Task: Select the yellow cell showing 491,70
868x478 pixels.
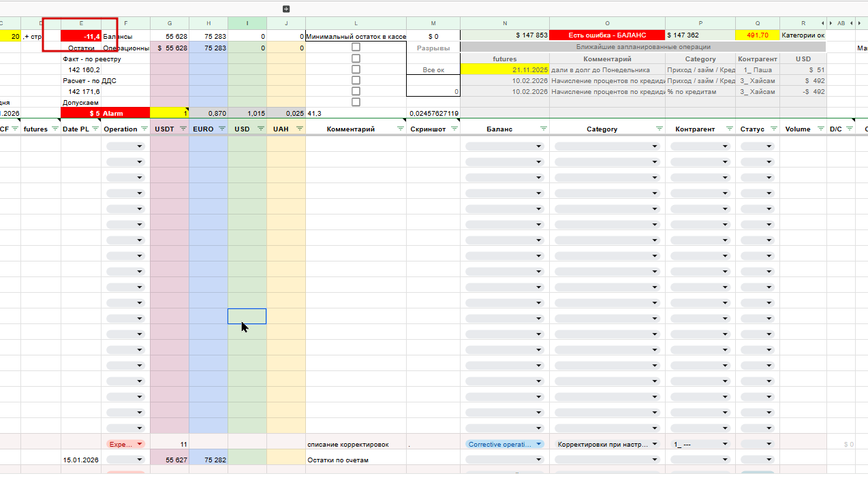Action: [758, 35]
